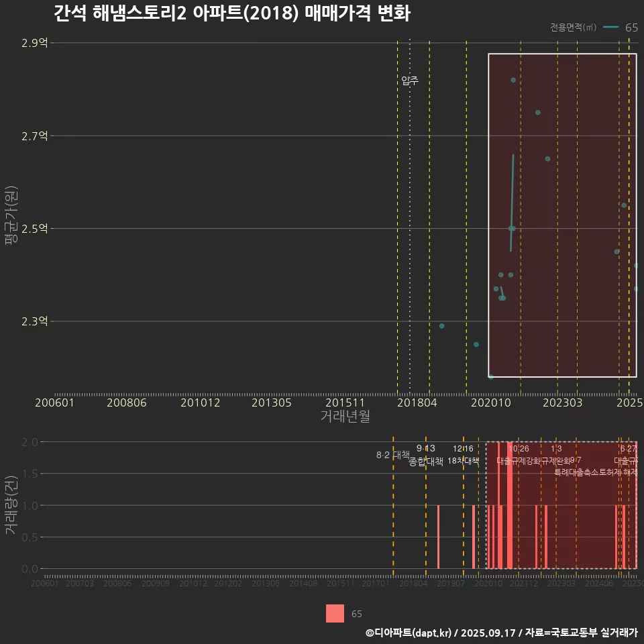Click the '거래년월' x-axis title

tap(345, 416)
